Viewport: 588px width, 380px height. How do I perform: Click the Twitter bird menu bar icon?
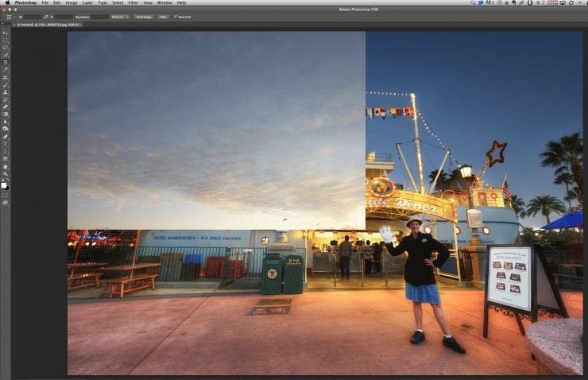coord(481,2)
